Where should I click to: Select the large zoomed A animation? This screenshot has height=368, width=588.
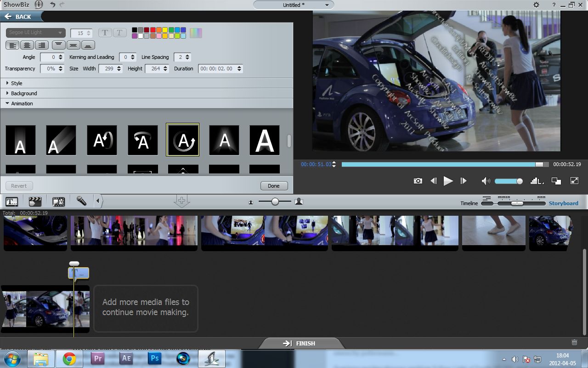265,140
